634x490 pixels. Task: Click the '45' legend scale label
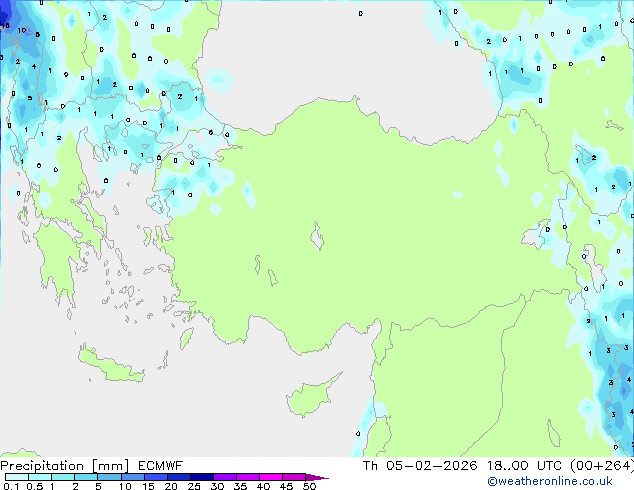click(x=286, y=486)
